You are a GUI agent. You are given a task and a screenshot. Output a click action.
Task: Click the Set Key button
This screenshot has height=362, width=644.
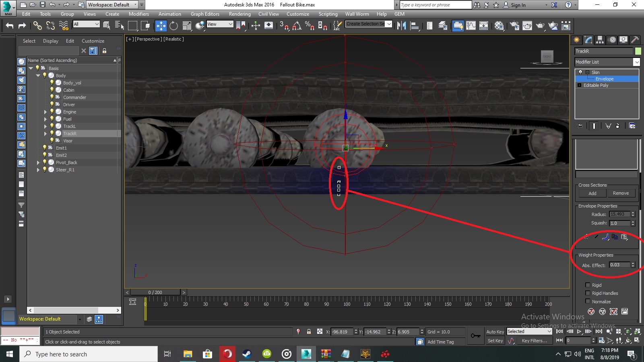tap(495, 341)
